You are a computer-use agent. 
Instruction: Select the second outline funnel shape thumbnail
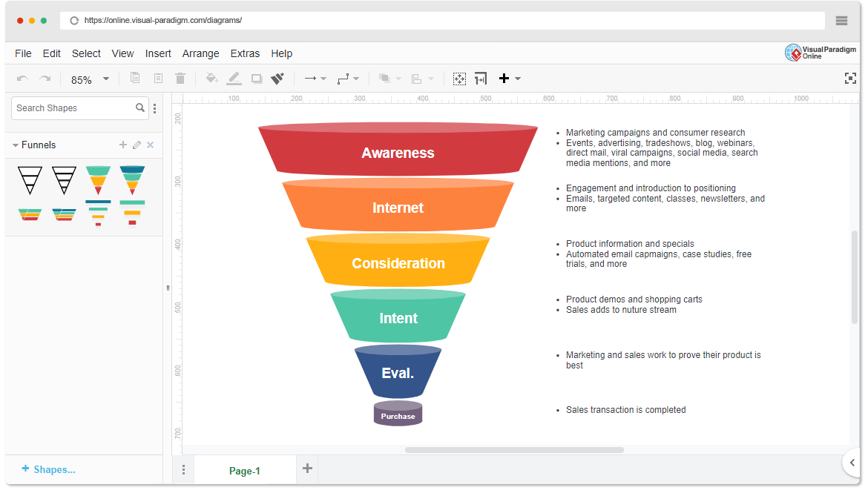[64, 180]
